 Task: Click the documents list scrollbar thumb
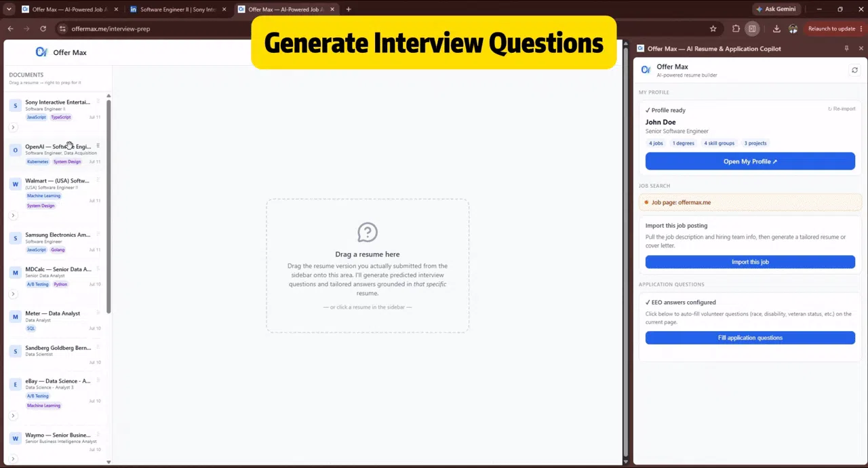pyautogui.click(x=108, y=207)
